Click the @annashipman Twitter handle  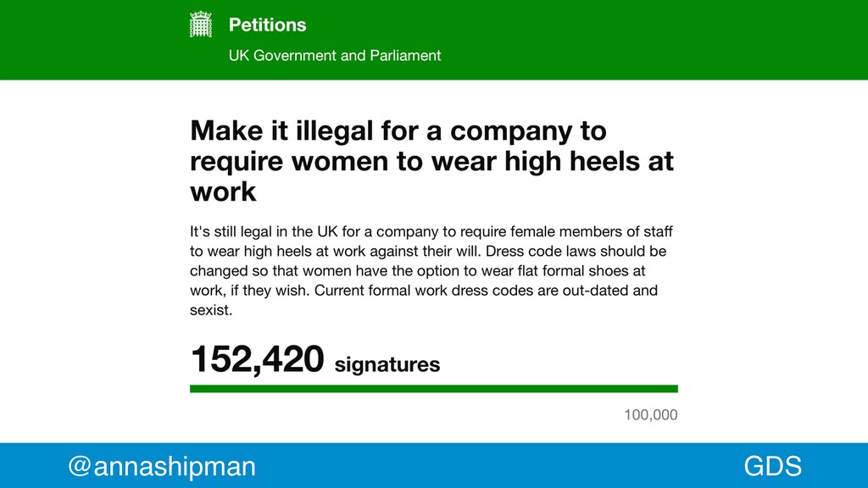pyautogui.click(x=162, y=466)
